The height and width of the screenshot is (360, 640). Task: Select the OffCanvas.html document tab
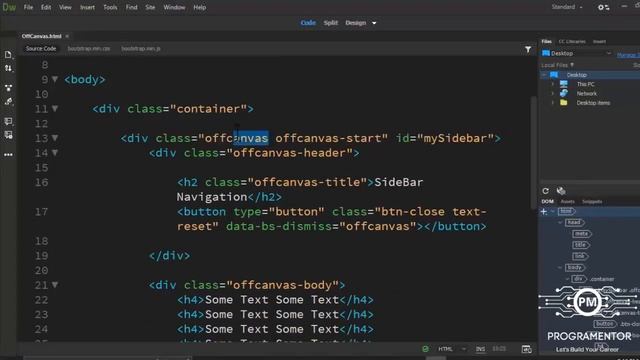tap(42, 36)
